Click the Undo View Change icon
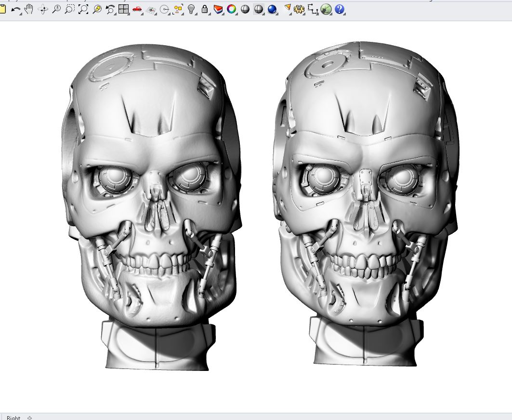Screen dimensions: 512x420 pyautogui.click(x=110, y=10)
